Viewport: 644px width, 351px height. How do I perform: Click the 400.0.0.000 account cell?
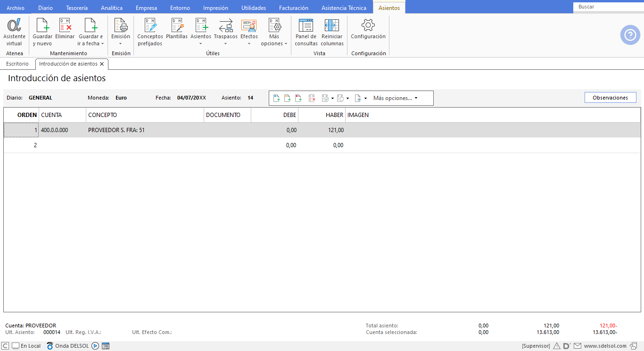(62, 130)
